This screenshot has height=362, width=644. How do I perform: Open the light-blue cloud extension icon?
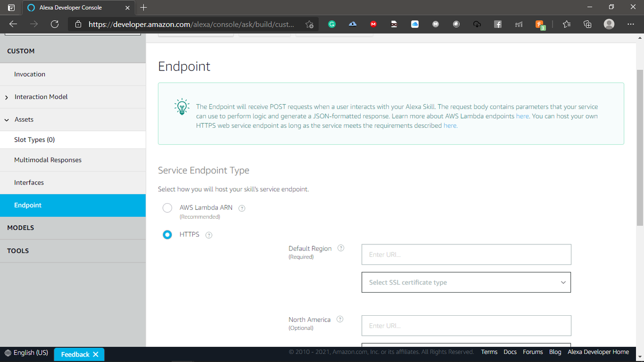tap(415, 24)
